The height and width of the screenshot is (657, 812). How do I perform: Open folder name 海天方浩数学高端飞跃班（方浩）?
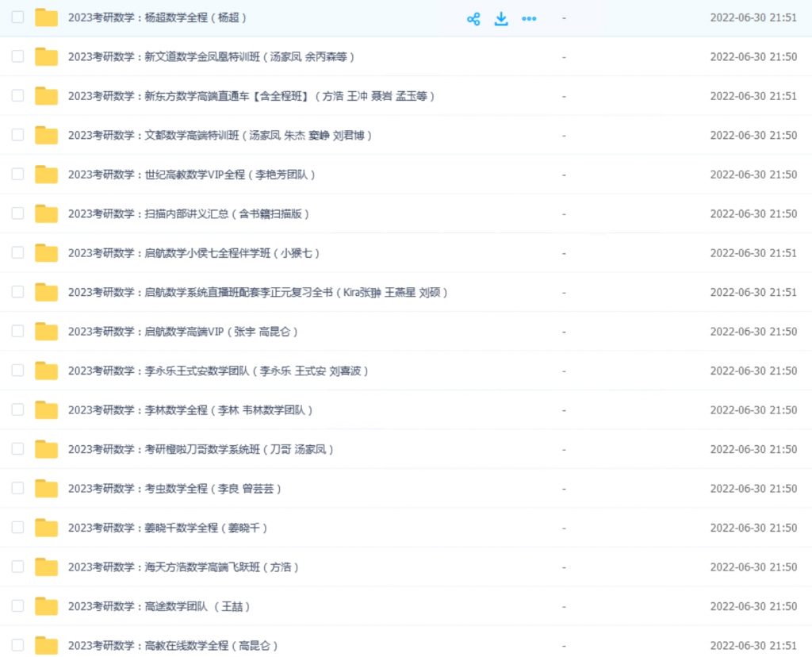(x=183, y=567)
